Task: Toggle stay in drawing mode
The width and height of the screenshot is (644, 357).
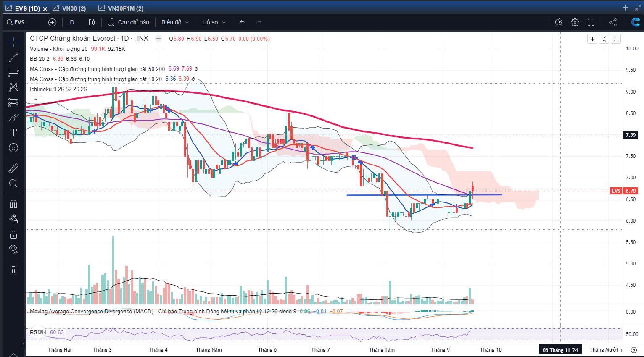Action: coord(13,219)
